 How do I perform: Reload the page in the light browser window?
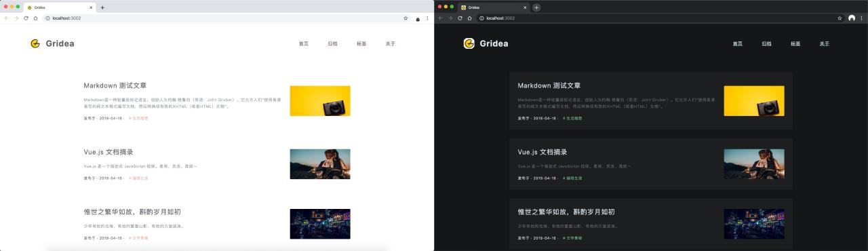(26, 18)
